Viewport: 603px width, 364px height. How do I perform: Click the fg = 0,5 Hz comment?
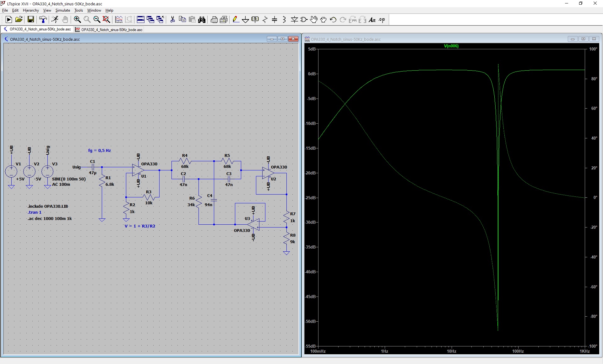click(x=100, y=151)
